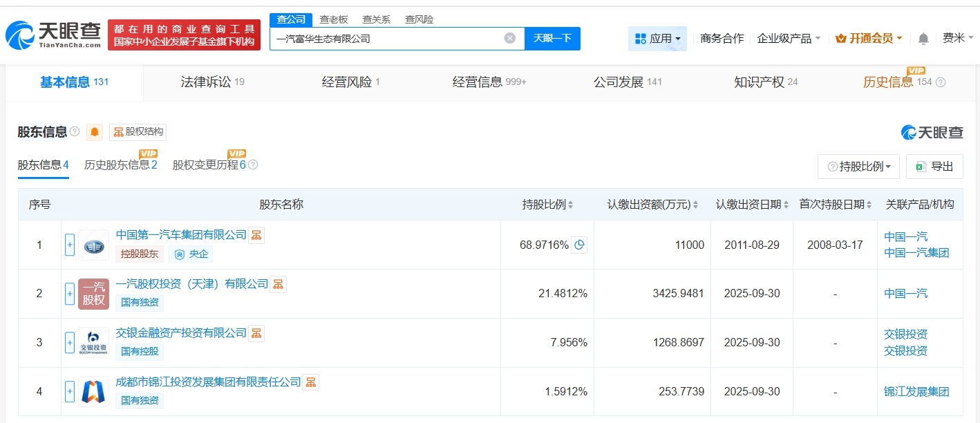Toggle the monitoring bell beside 股东信息 header
980x423 pixels.
(x=94, y=131)
